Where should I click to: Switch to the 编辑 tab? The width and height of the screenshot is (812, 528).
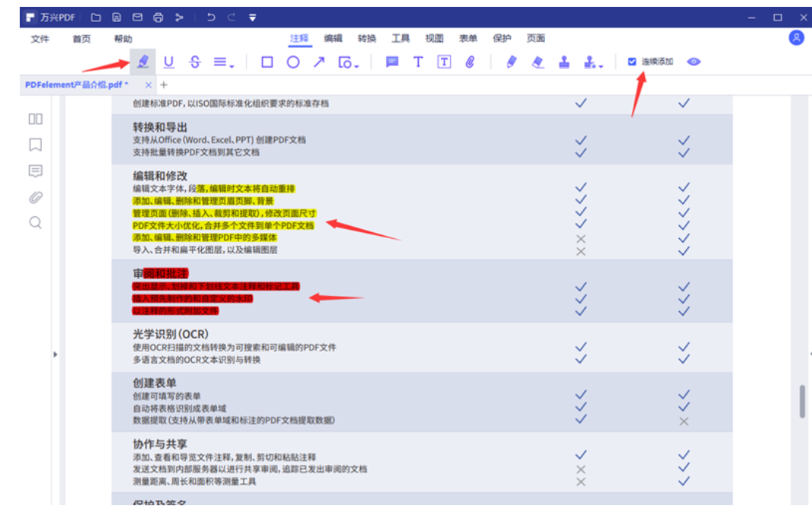click(x=333, y=39)
